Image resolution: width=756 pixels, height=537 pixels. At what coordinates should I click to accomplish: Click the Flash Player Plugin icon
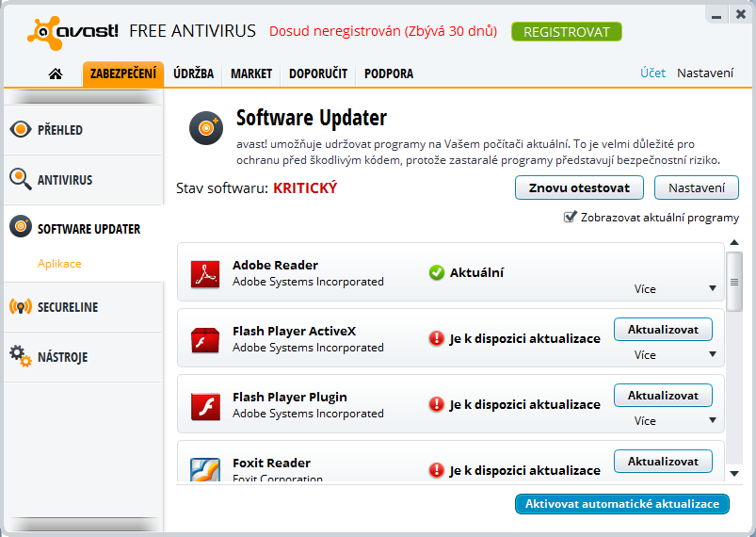click(205, 406)
